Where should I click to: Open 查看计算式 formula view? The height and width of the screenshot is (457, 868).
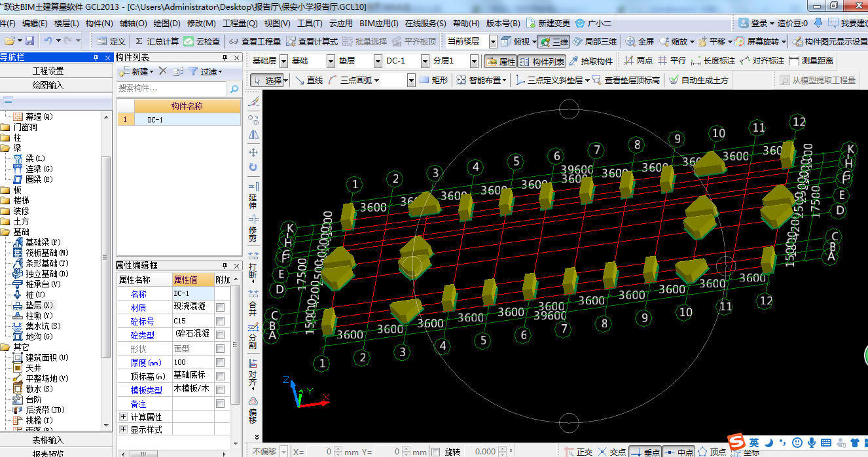click(312, 41)
